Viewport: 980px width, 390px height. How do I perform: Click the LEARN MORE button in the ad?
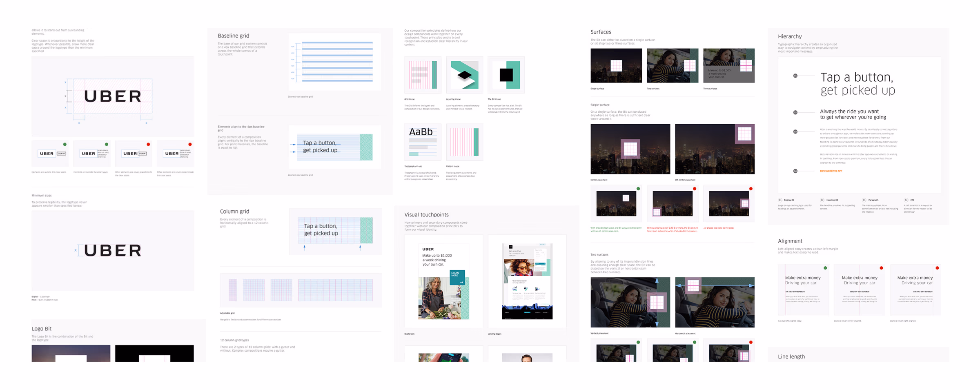457,277
